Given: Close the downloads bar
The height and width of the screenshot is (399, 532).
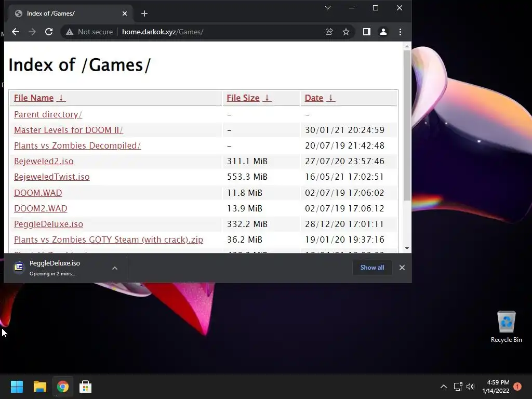Looking at the screenshot, I should (402, 268).
